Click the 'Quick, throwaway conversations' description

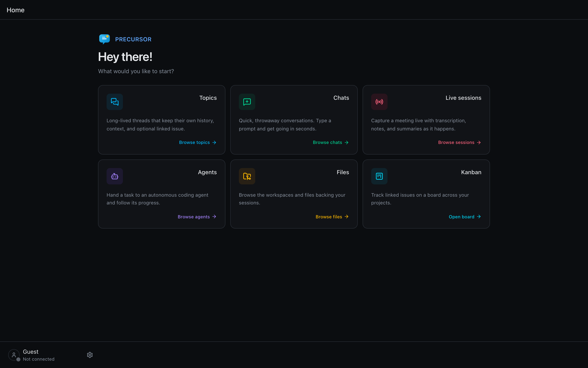pyautogui.click(x=285, y=125)
